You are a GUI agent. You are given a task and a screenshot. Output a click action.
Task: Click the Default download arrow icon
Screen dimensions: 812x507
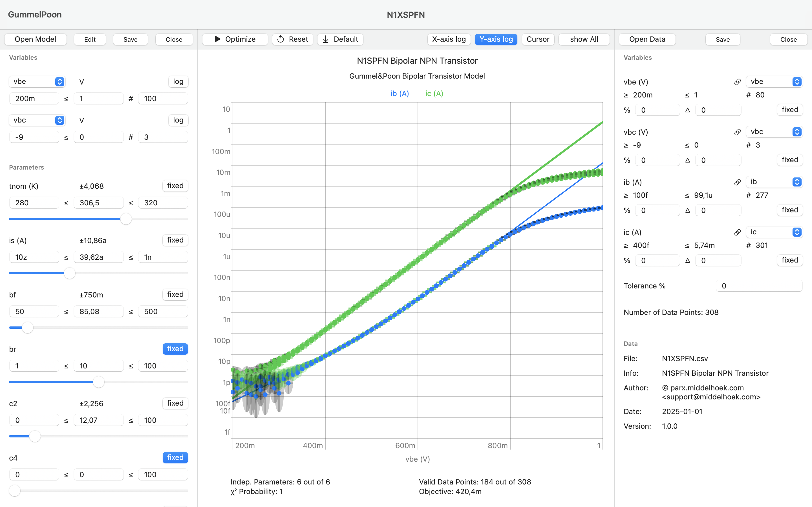(x=325, y=39)
